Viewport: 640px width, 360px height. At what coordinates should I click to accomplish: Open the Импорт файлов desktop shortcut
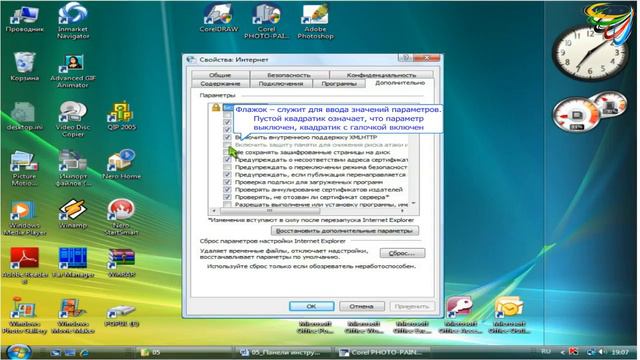pos(73,168)
